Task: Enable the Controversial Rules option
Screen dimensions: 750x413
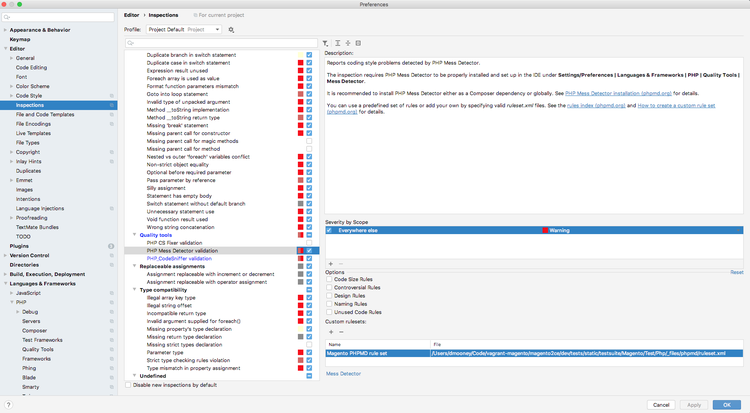Action: point(329,287)
